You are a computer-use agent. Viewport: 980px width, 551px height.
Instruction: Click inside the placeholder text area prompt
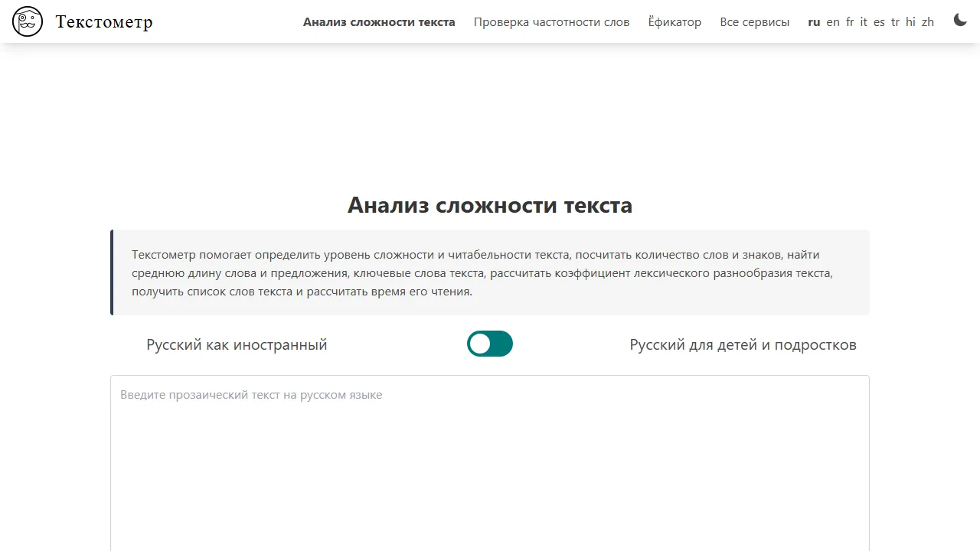251,394
